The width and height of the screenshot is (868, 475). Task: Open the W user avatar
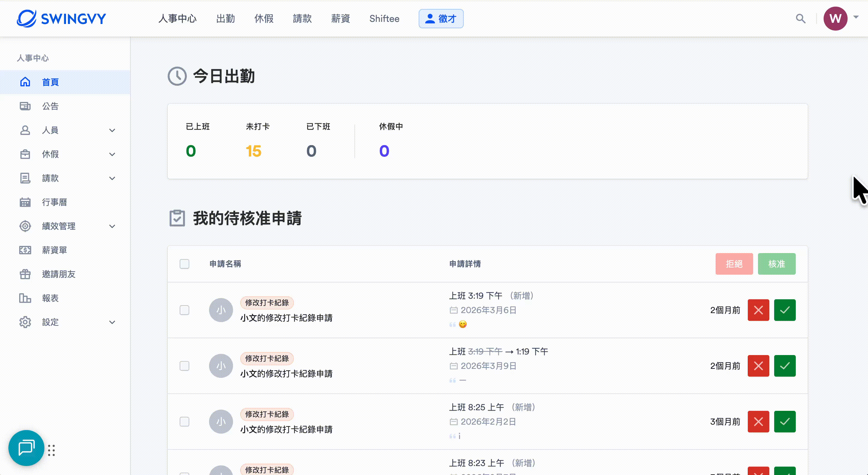pos(835,19)
